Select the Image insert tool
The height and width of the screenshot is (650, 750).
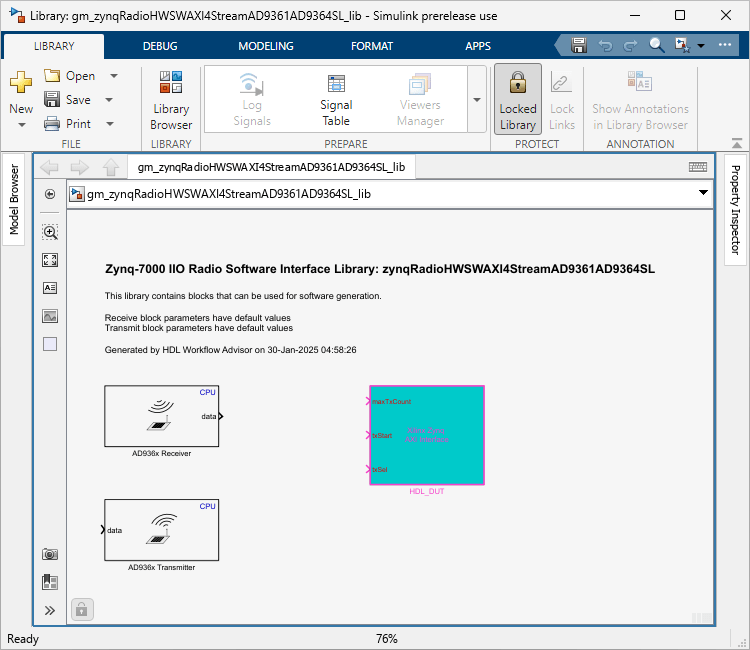(50, 316)
